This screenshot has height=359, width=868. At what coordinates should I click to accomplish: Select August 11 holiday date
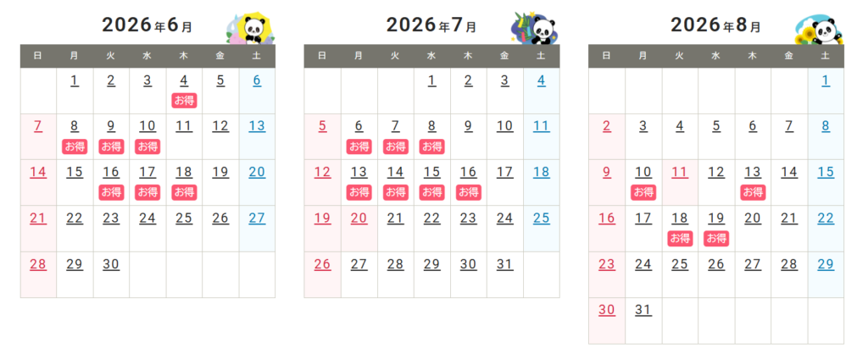680,173
